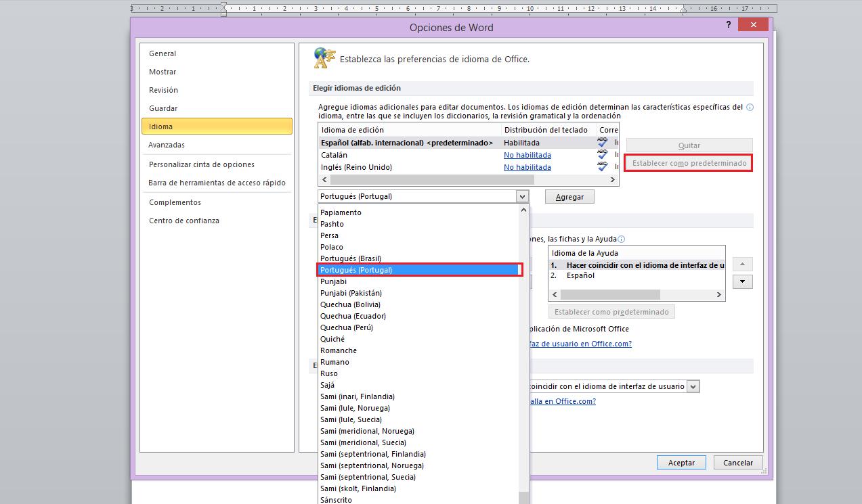Select the Español row in help language list
The image size is (862, 504).
point(580,275)
